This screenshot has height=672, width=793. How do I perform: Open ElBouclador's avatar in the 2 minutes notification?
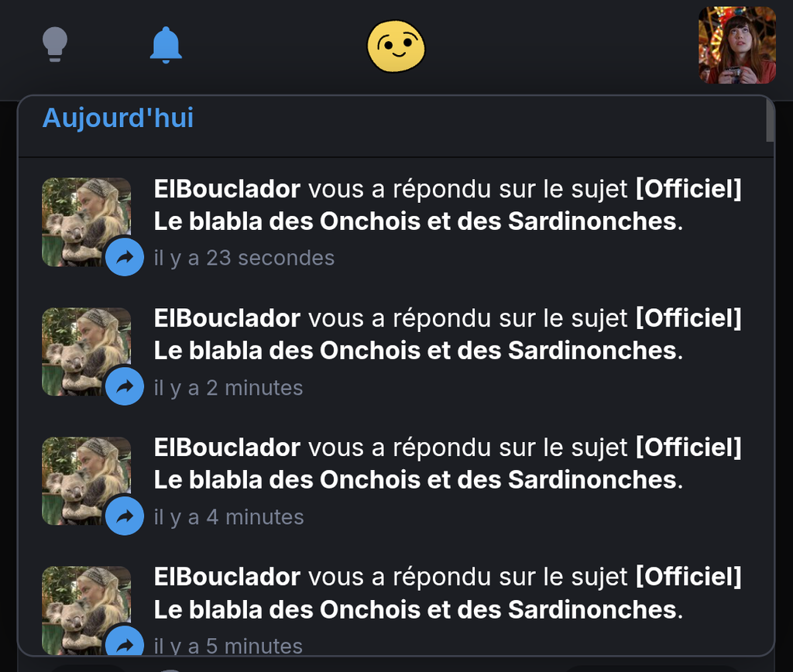[x=87, y=351]
